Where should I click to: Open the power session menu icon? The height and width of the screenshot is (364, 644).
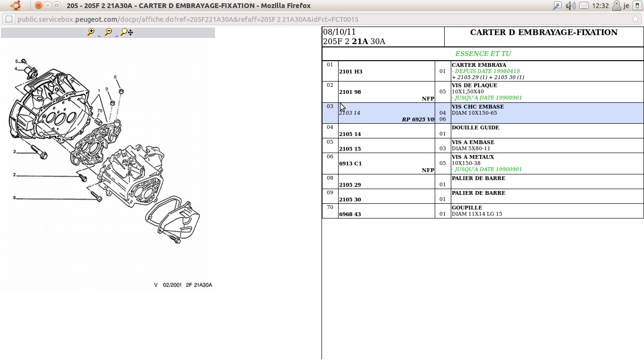637,6
